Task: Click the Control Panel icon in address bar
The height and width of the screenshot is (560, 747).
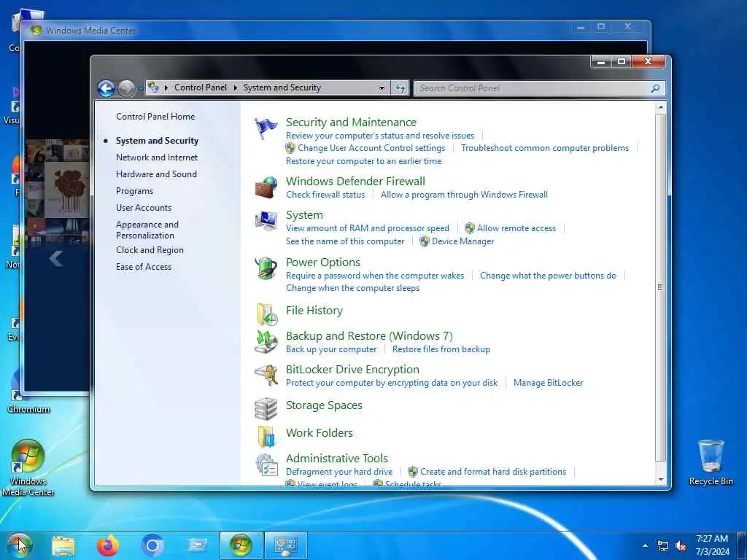Action: tap(153, 87)
